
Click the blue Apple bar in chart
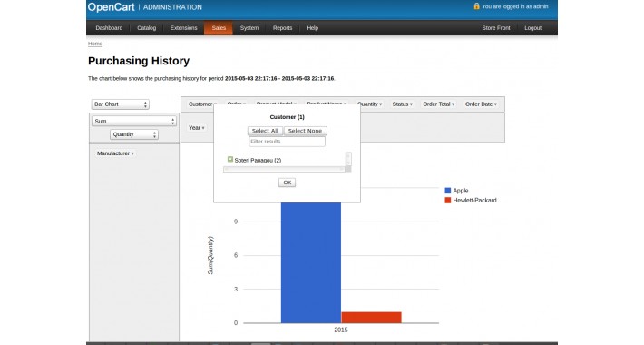coord(311,263)
